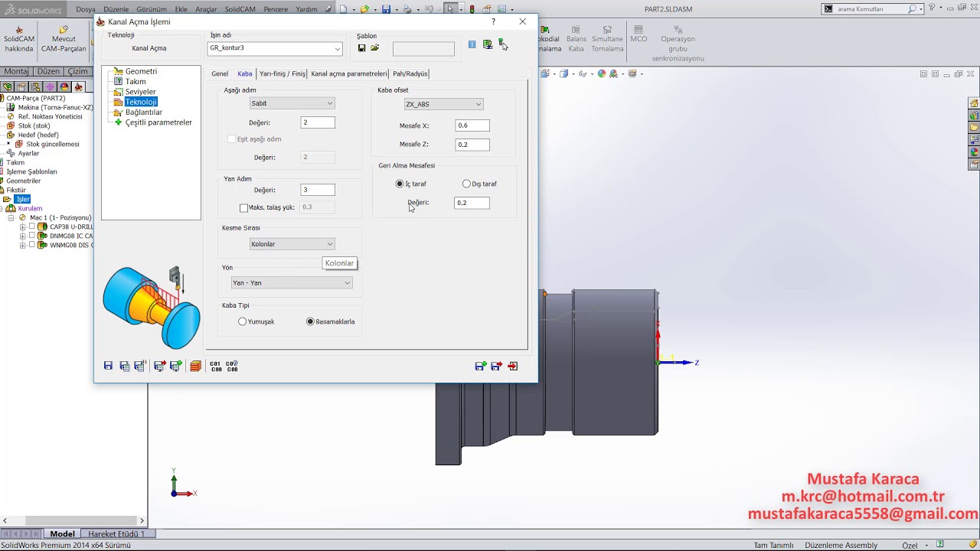Image resolution: width=980 pixels, height=551 pixels.
Task: Click Balans Kaba toolbar icon
Action: pos(577,39)
